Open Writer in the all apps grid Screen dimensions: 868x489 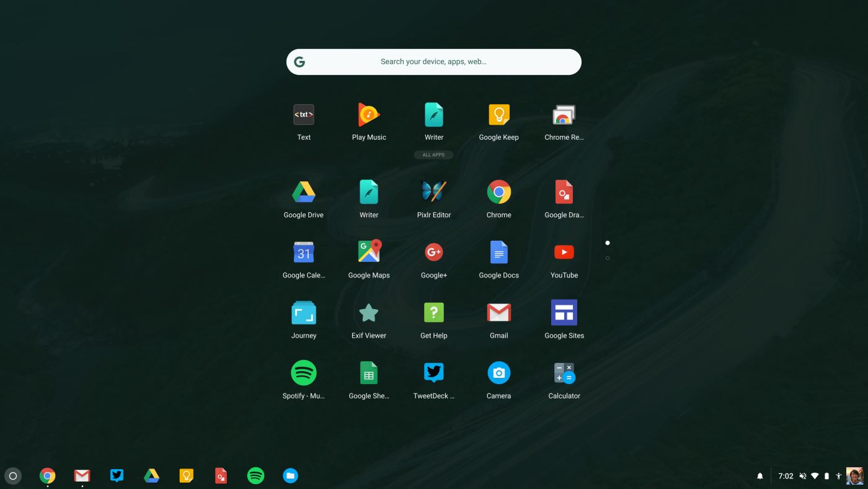pos(369,192)
